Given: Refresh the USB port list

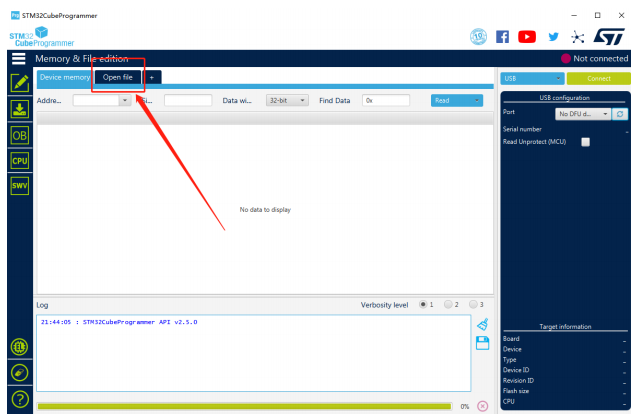Looking at the screenshot, I should tap(620, 114).
